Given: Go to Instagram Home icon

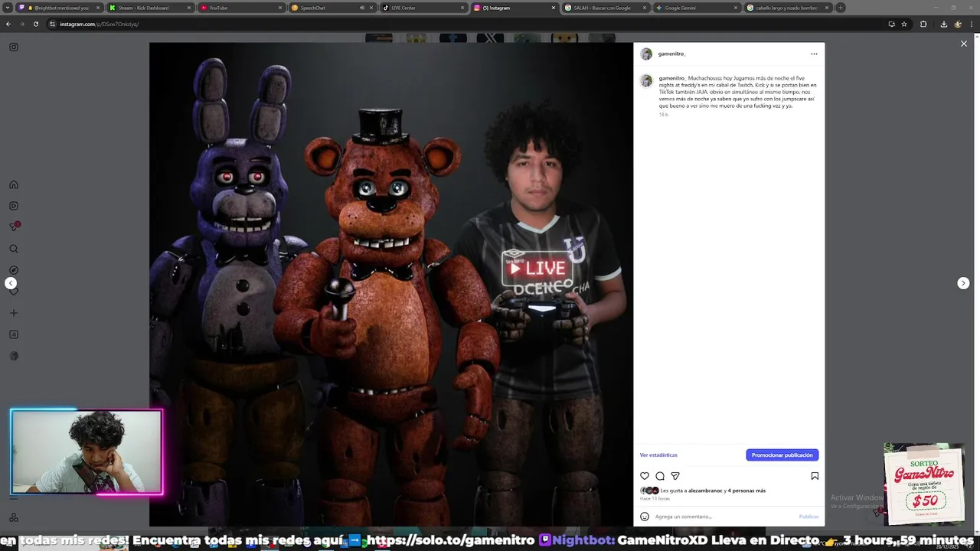Looking at the screenshot, I should click(x=14, y=184).
